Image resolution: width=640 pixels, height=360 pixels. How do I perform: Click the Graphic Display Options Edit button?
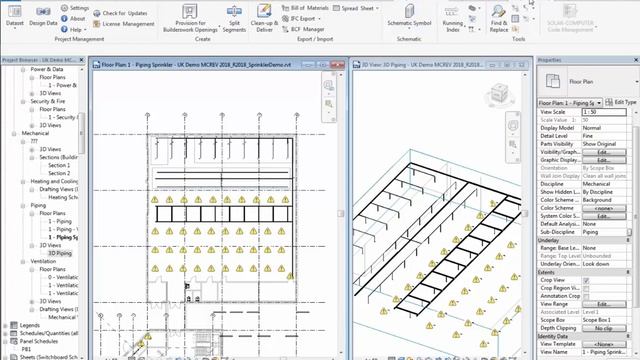(604, 160)
